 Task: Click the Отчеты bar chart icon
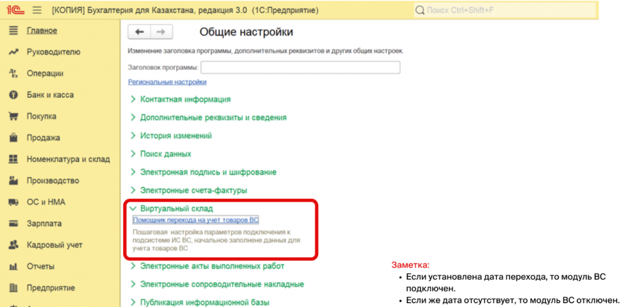(x=14, y=266)
